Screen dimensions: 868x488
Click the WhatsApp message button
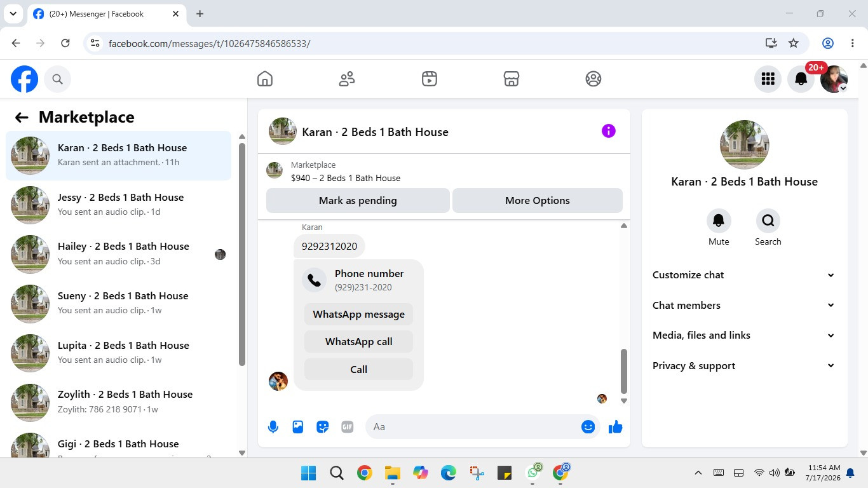coord(358,314)
